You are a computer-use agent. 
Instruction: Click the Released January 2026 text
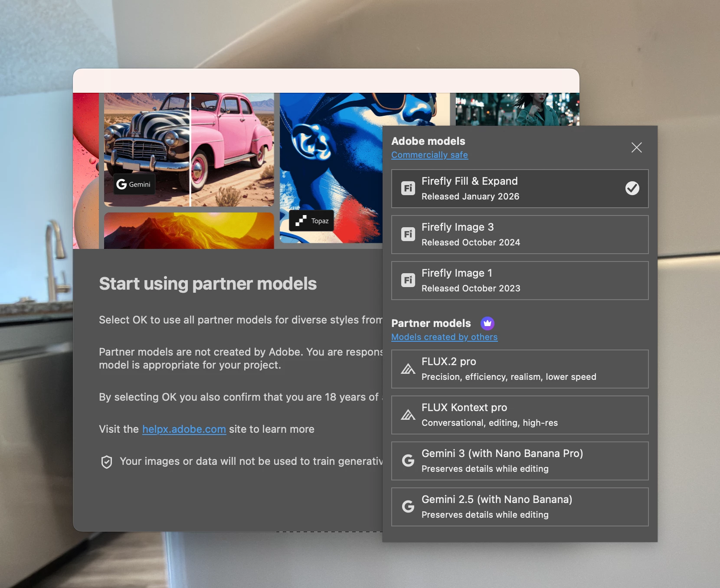tap(471, 196)
